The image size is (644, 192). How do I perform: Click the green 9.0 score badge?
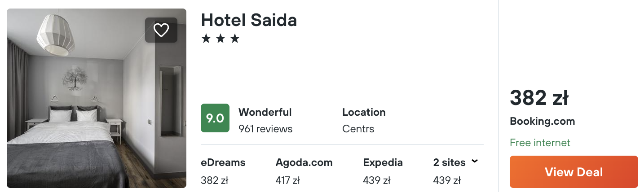click(x=215, y=118)
